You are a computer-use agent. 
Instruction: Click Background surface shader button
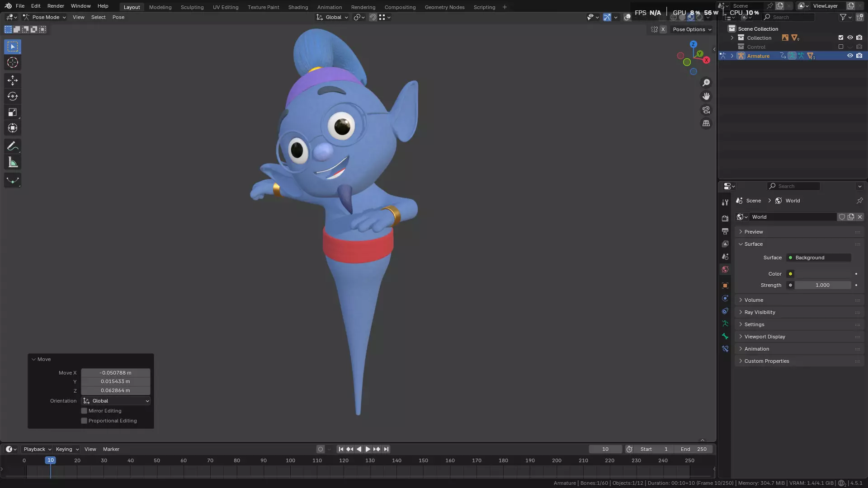[819, 258]
